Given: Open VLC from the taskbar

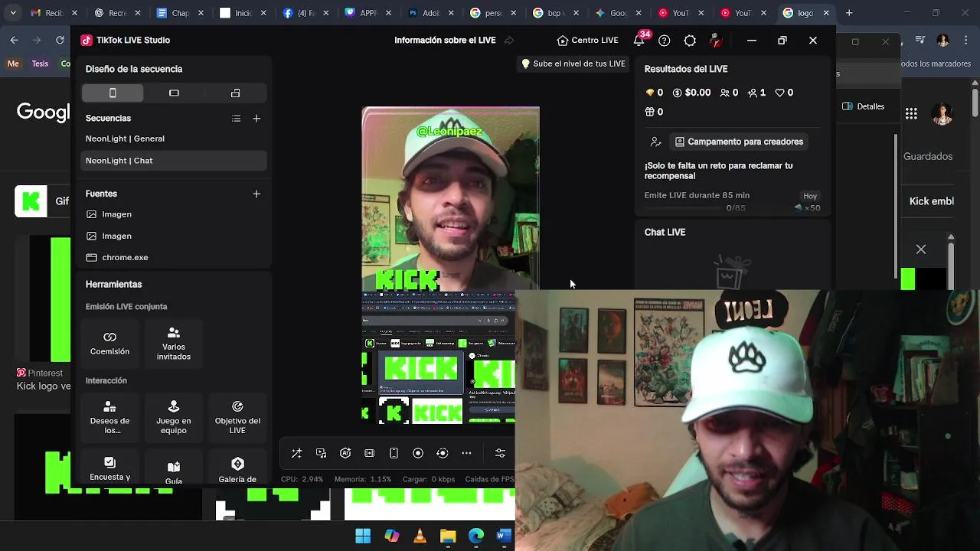Looking at the screenshot, I should coord(420,536).
